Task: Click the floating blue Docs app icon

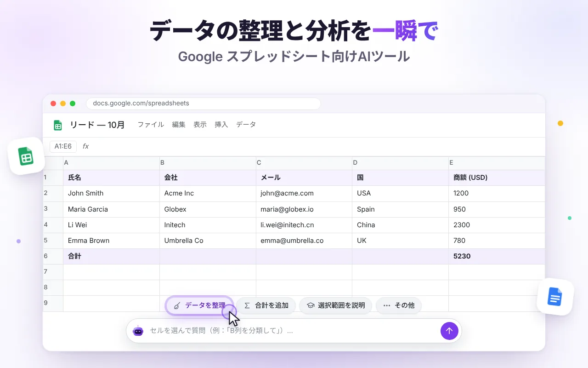Action: point(555,297)
